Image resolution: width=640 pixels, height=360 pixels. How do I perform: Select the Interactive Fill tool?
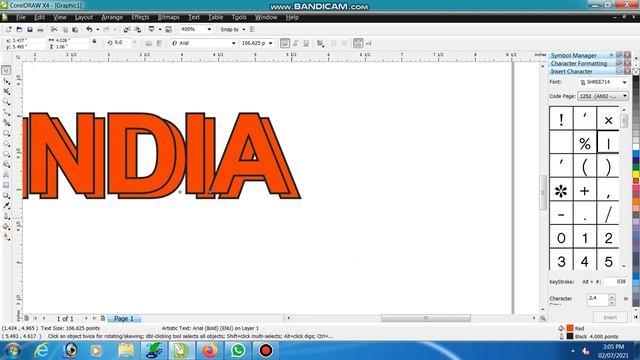click(x=6, y=237)
